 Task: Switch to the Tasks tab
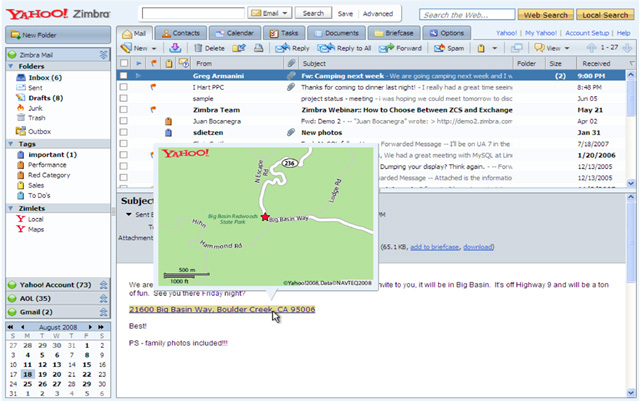284,33
